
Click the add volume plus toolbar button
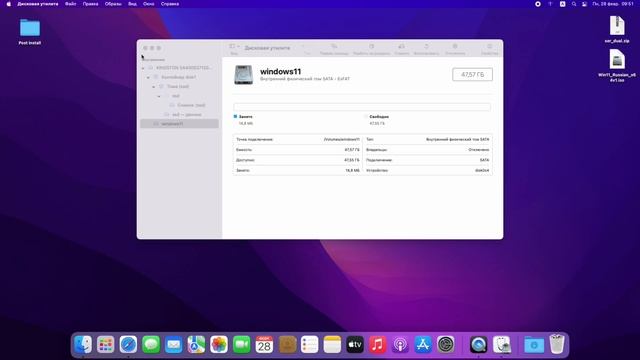[x=303, y=47]
